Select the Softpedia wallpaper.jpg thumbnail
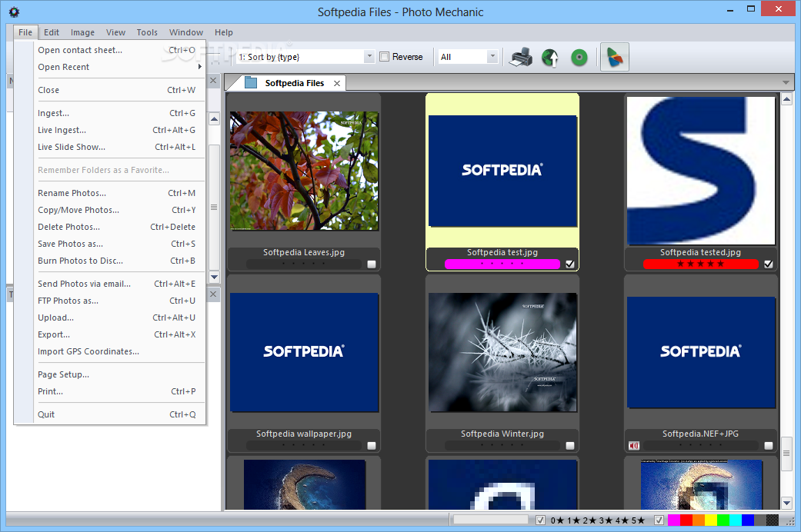 coord(304,352)
